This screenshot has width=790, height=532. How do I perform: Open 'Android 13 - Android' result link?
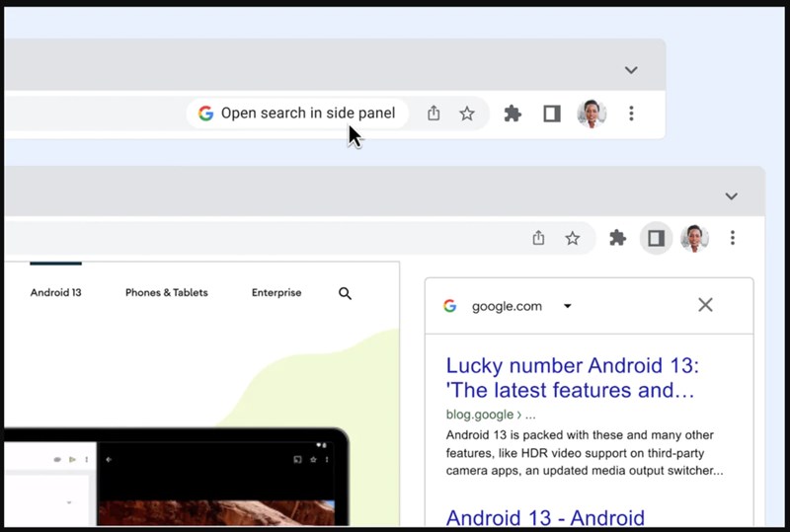point(545,517)
